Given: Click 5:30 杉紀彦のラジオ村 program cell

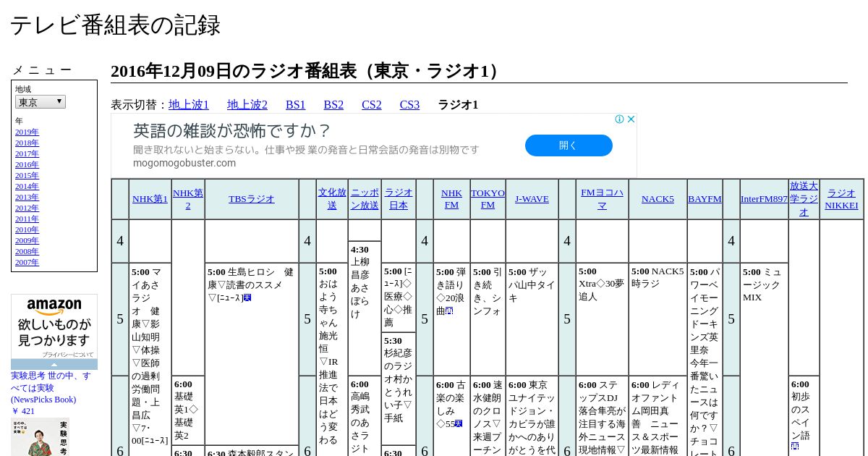Looking at the screenshot, I should (x=399, y=389).
